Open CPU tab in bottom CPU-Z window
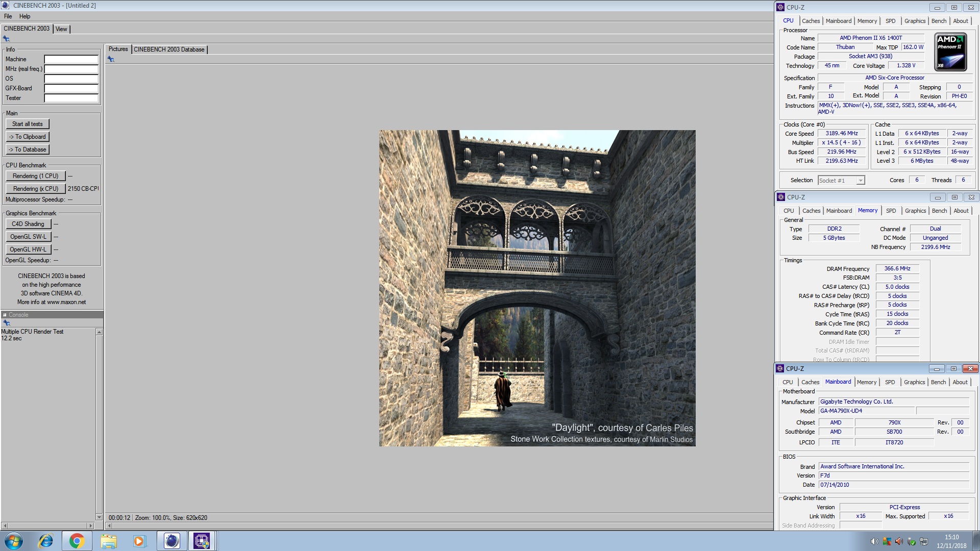 coord(788,382)
